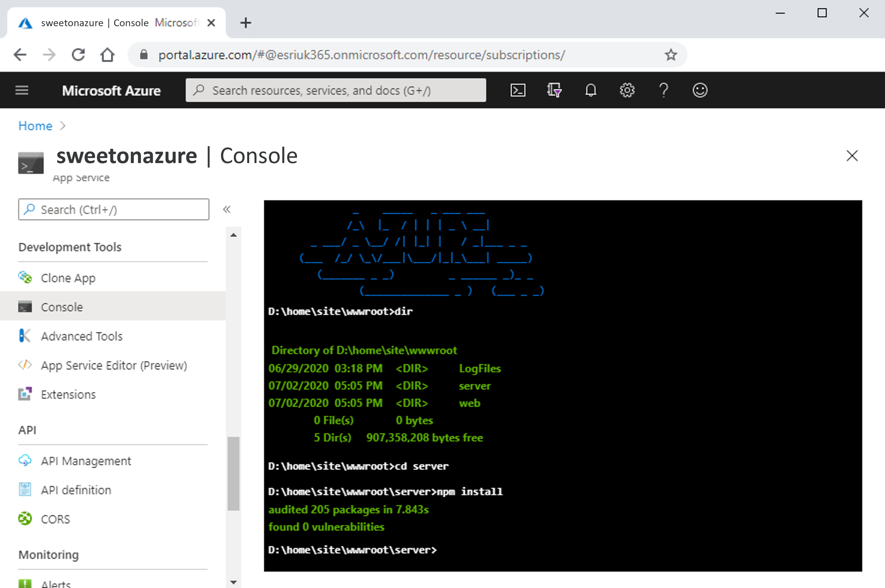Image resolution: width=885 pixels, height=588 pixels.
Task: Click 'audited 205 packages in 7.843s'
Action: tap(348, 510)
